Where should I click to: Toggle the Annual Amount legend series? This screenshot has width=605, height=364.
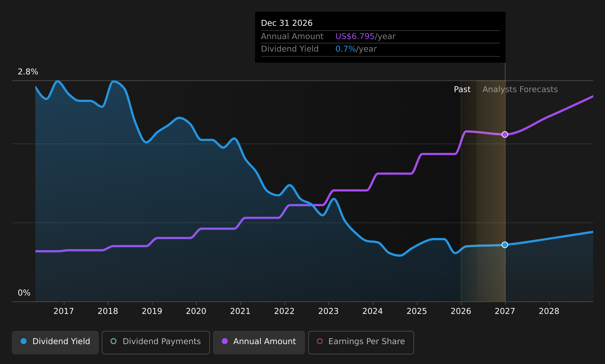[x=259, y=342]
